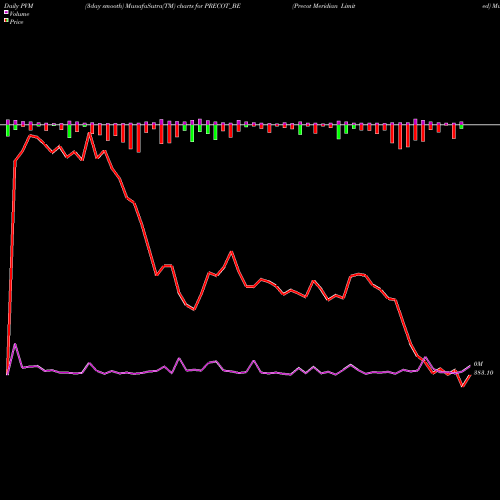
Task: Select the Volume legend label
Action: (19, 14)
